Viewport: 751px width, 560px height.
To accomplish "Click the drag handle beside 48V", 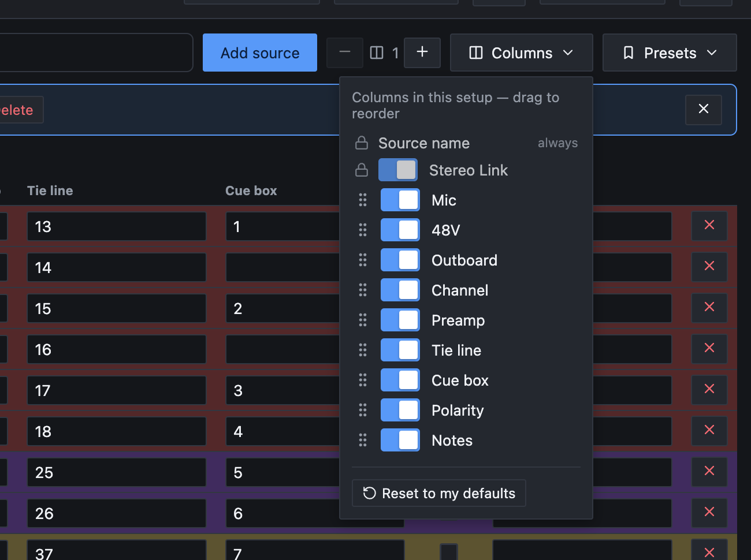I will (x=363, y=230).
